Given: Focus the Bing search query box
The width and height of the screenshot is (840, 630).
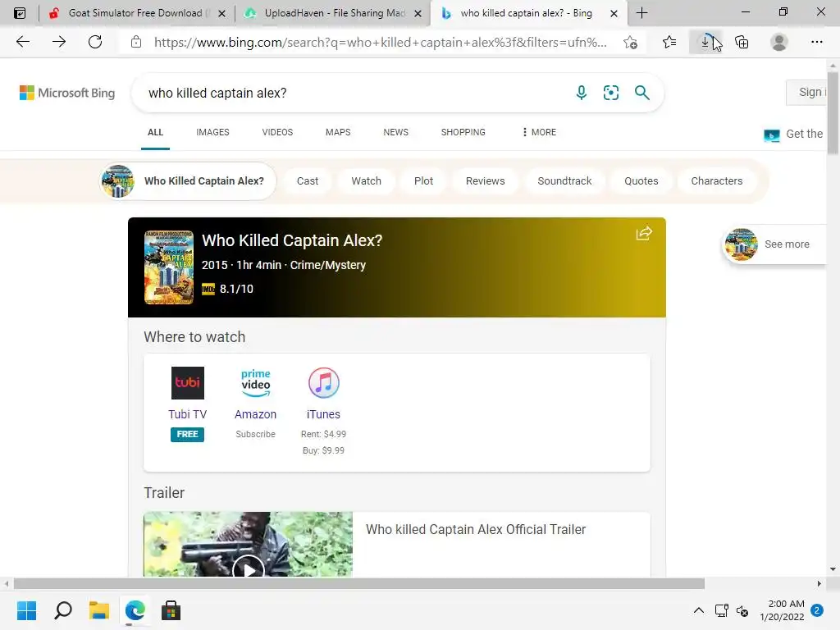Looking at the screenshot, I should pyautogui.click(x=354, y=93).
